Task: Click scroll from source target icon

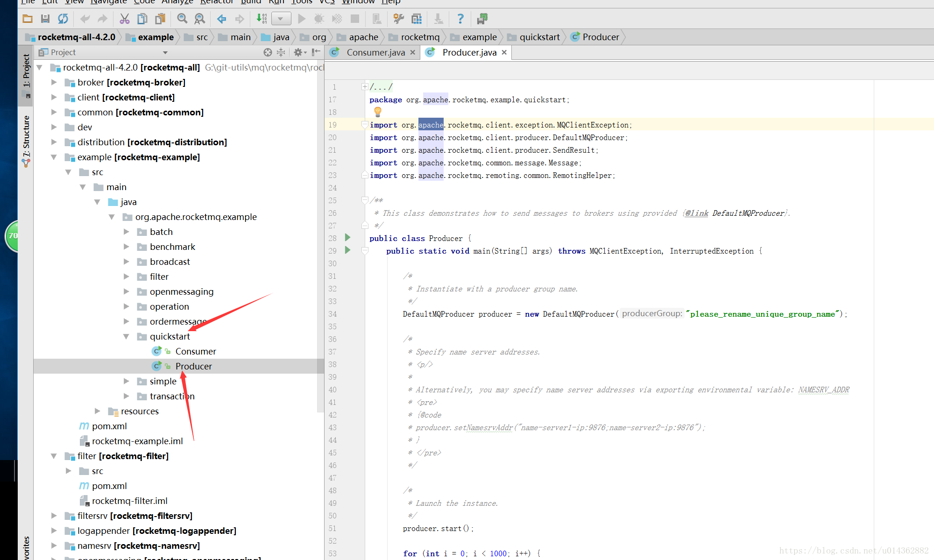Action: (x=267, y=52)
